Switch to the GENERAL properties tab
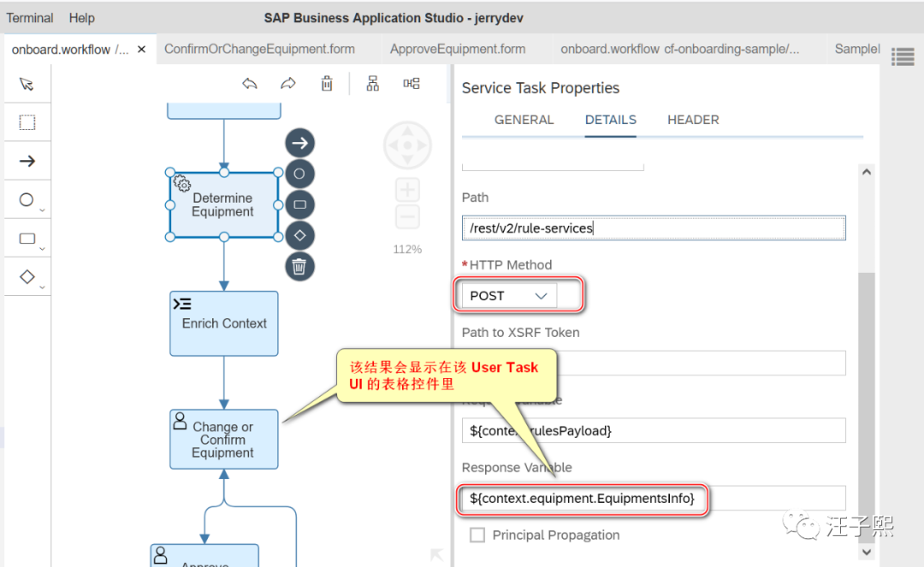Image resolution: width=924 pixels, height=567 pixels. click(x=524, y=120)
